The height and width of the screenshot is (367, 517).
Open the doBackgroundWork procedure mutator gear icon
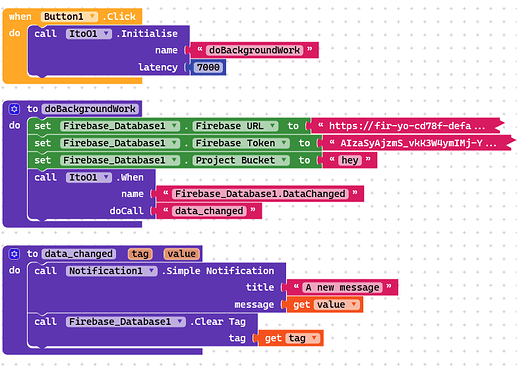click(x=14, y=109)
